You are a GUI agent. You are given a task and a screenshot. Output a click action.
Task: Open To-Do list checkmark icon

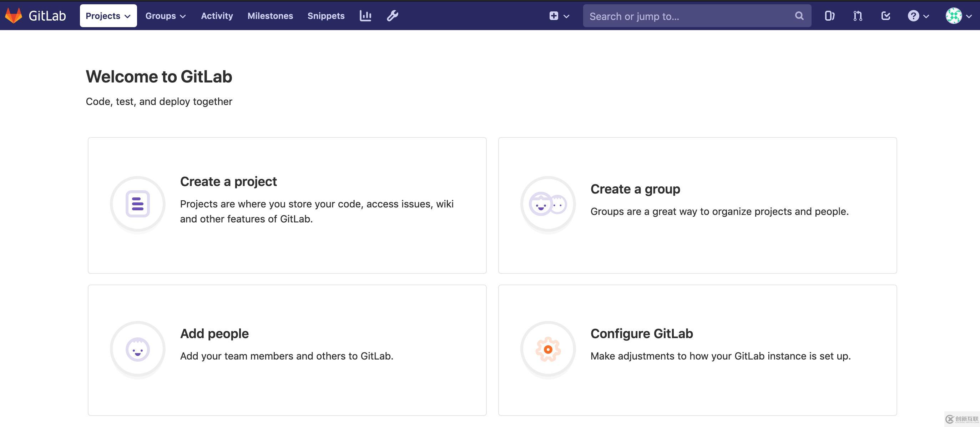pyautogui.click(x=886, y=16)
